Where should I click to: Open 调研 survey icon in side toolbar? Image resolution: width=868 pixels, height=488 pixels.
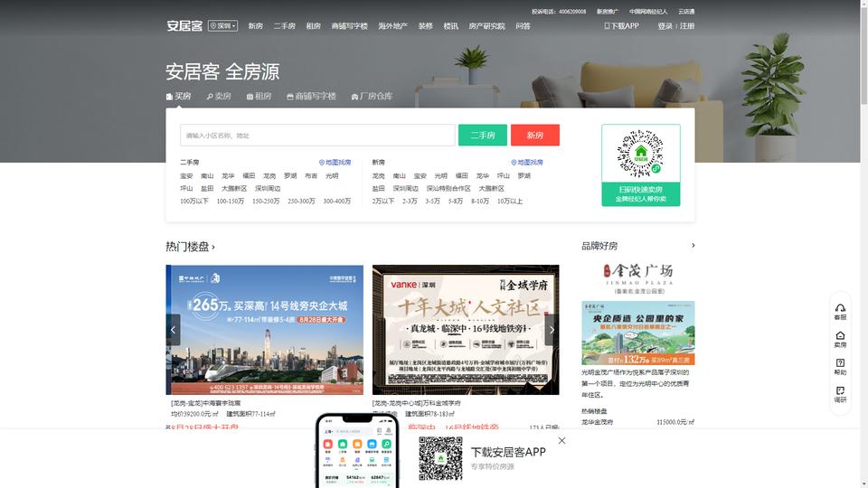click(x=840, y=394)
